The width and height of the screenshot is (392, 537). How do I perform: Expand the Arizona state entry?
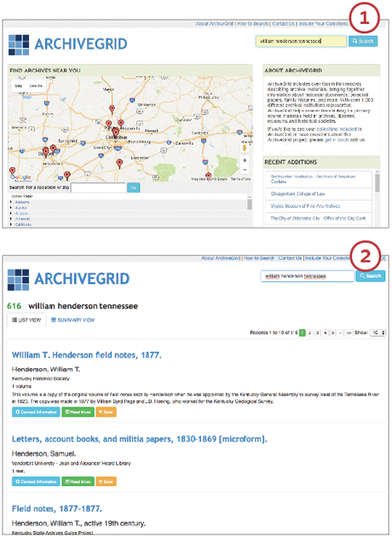click(11, 213)
